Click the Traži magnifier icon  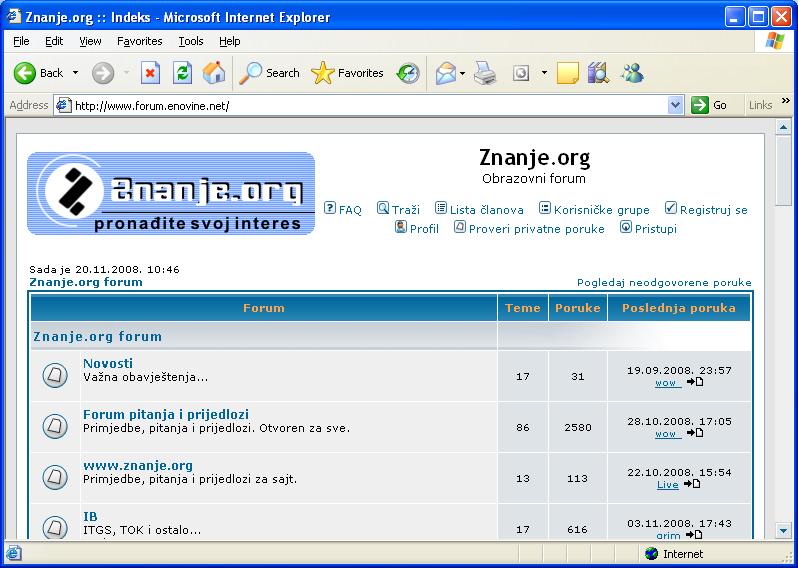tap(383, 208)
